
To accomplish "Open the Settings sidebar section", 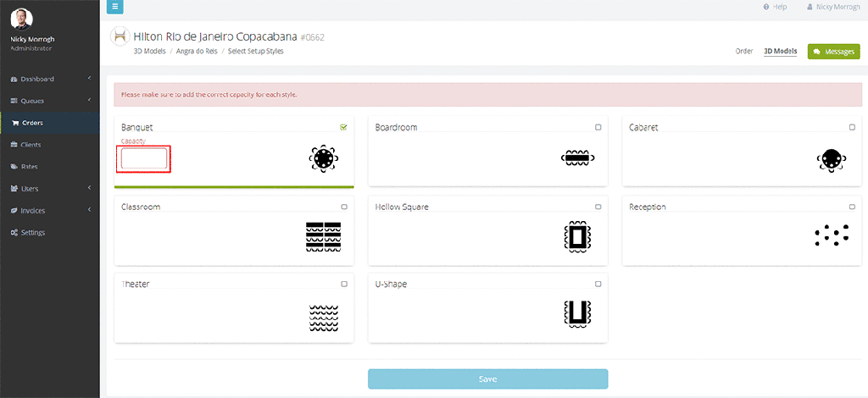I will pyautogui.click(x=50, y=233).
